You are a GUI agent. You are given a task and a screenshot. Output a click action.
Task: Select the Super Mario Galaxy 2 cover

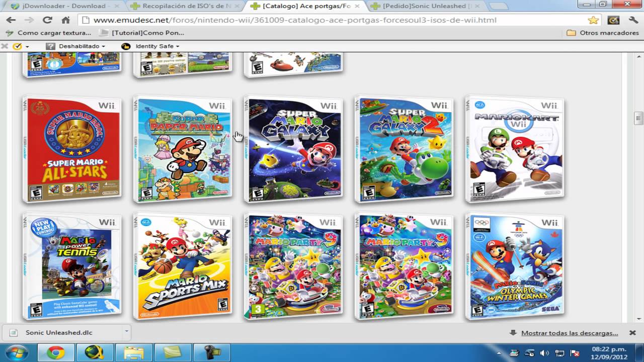[x=404, y=149]
